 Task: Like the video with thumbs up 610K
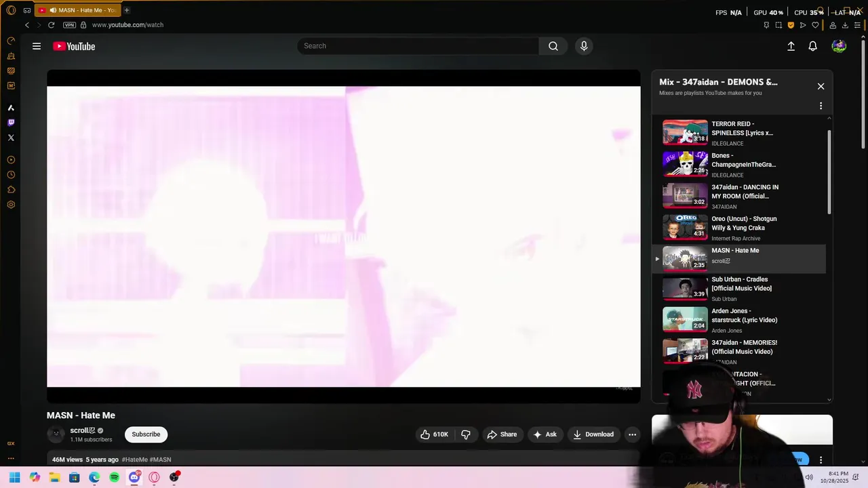click(434, 434)
